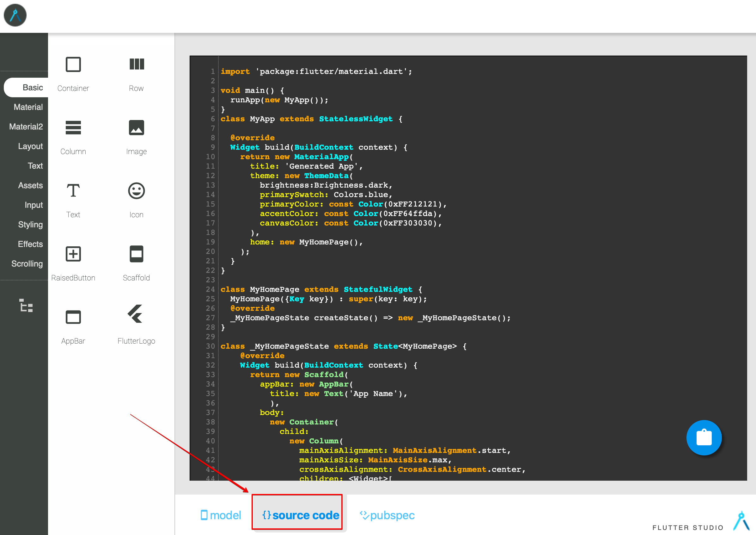Switch to the model tab
The width and height of the screenshot is (756, 535).
click(x=221, y=515)
